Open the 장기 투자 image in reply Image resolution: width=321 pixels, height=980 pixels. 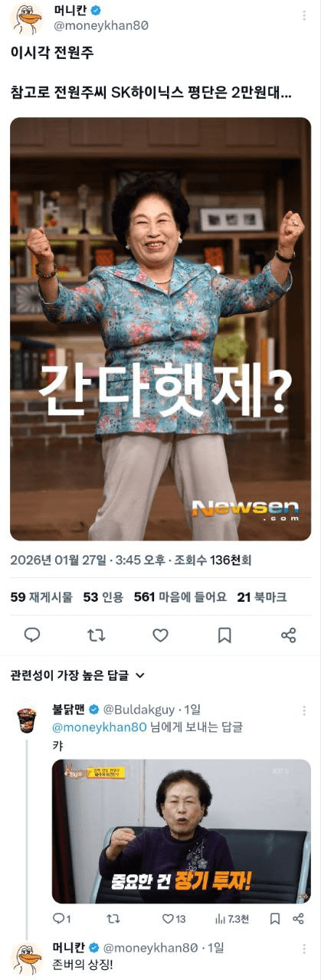tap(182, 831)
